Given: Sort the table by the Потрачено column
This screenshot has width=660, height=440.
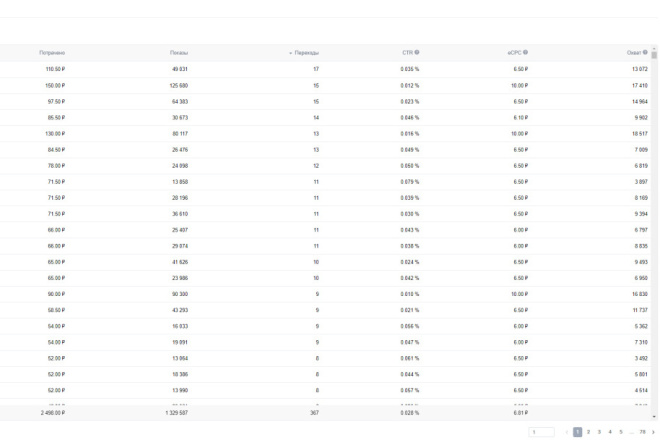Looking at the screenshot, I should (52, 53).
